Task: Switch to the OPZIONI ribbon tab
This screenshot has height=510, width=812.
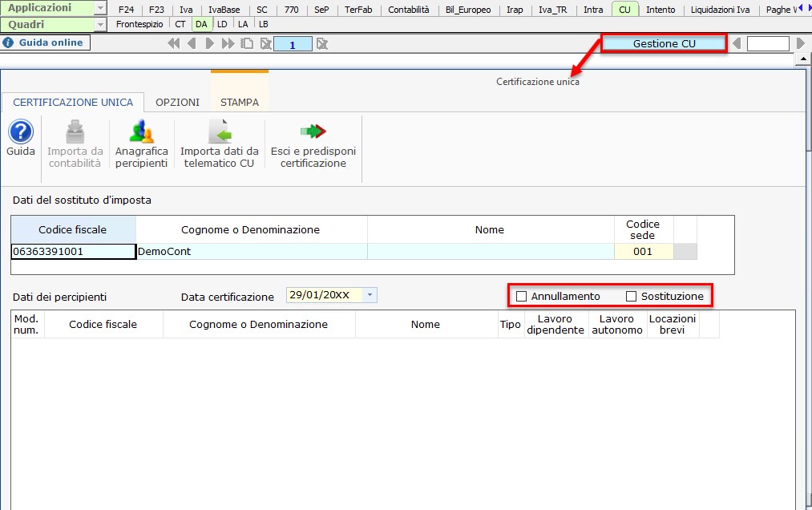Action: pyautogui.click(x=177, y=102)
